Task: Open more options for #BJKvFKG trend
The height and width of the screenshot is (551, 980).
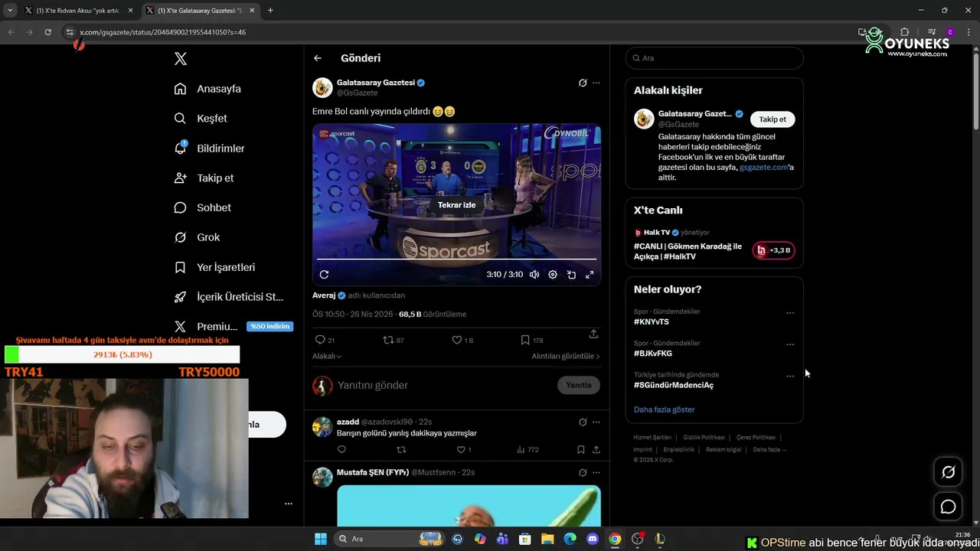Action: 790,344
